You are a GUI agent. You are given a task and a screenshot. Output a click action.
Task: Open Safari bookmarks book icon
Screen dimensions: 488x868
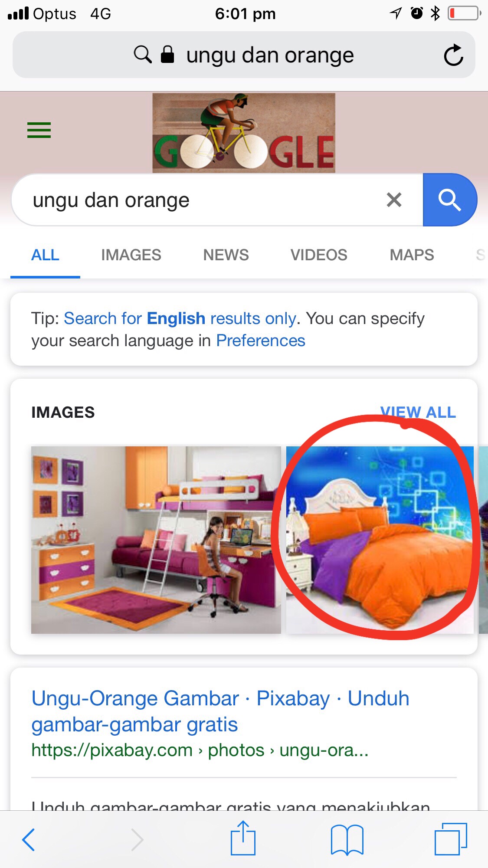click(347, 840)
